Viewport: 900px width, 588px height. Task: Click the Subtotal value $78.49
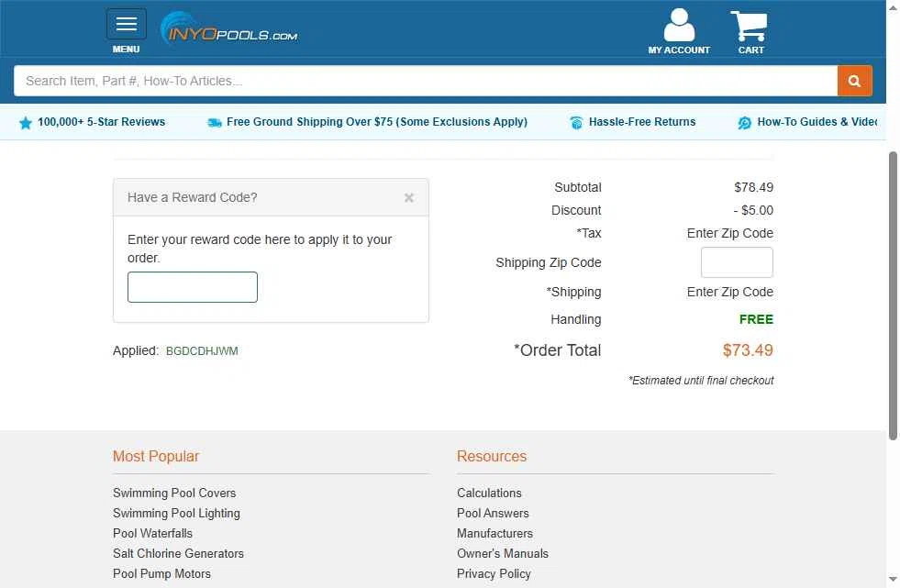pyautogui.click(x=753, y=187)
